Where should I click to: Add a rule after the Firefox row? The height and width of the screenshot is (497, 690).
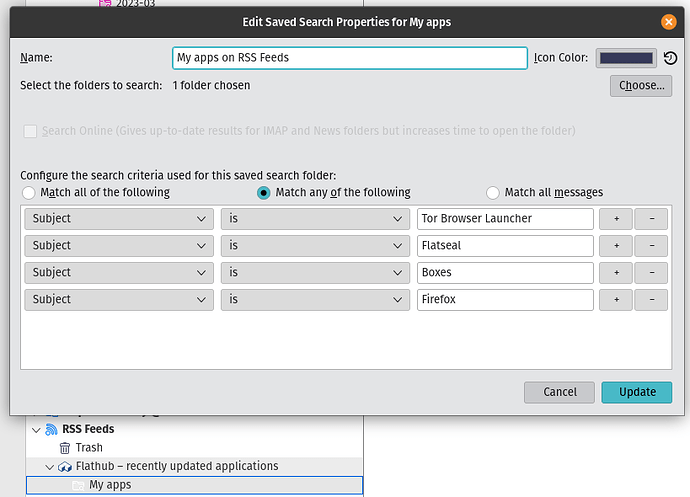click(616, 300)
